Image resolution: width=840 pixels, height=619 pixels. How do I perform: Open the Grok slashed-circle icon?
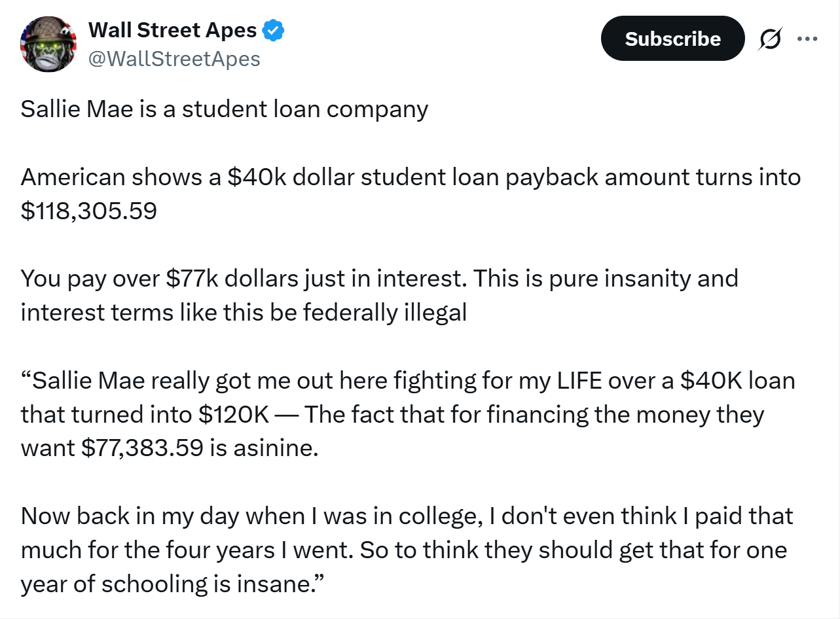click(x=770, y=39)
